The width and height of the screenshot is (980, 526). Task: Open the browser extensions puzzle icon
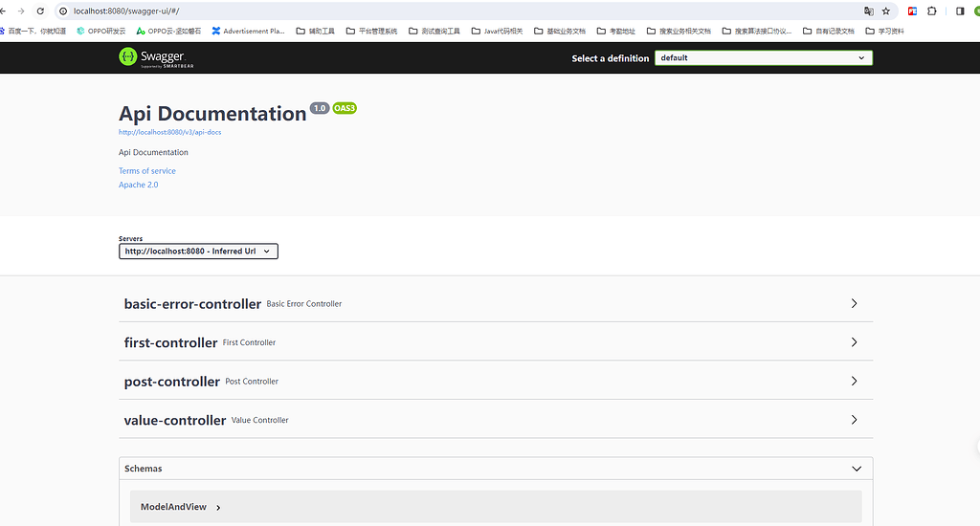click(932, 11)
